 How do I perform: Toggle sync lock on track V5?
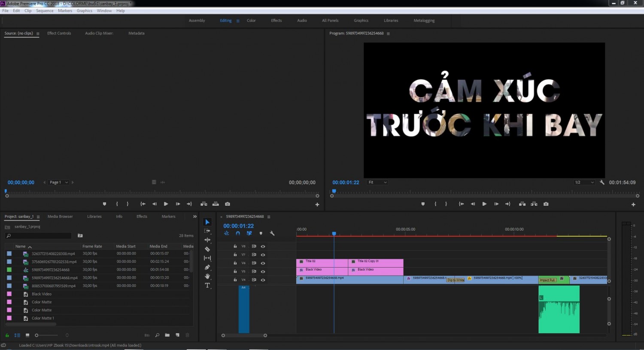254,271
